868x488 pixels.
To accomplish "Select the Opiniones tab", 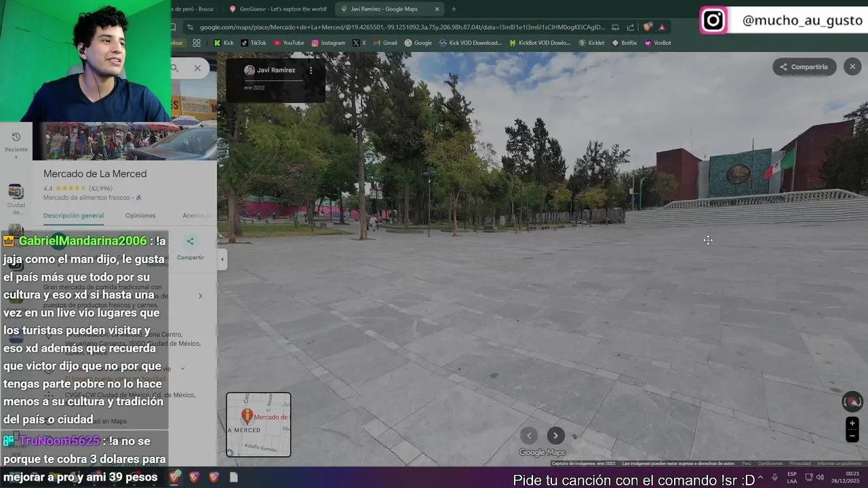I will (x=140, y=216).
